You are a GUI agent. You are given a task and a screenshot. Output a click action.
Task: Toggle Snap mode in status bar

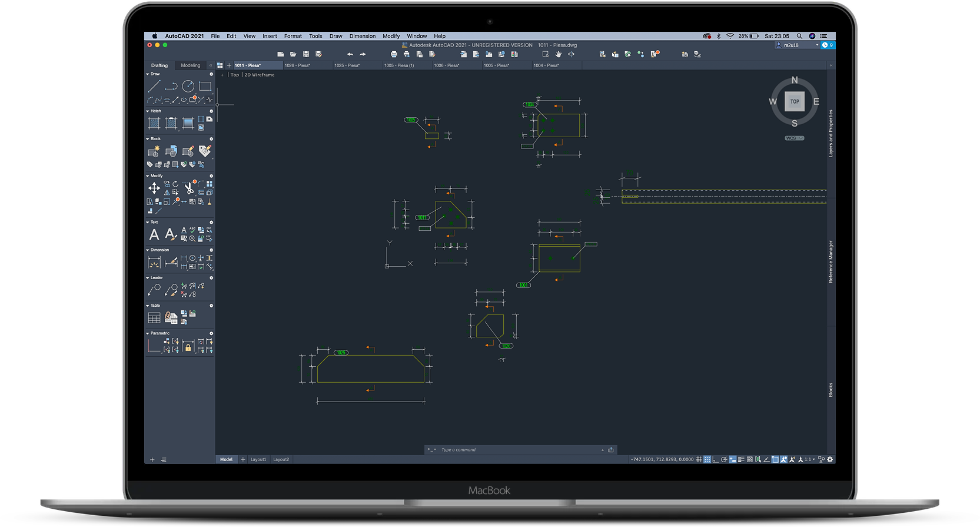tap(707, 459)
